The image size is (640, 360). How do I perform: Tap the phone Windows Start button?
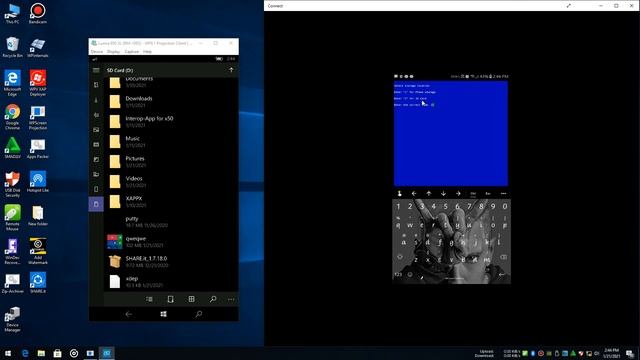click(163, 314)
